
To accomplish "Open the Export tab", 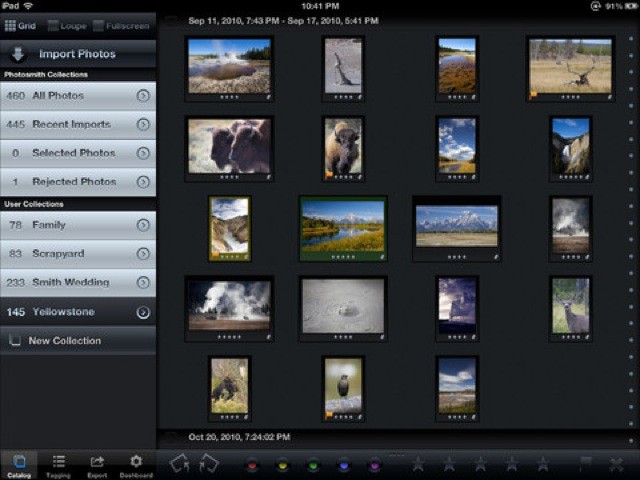I will [97, 465].
